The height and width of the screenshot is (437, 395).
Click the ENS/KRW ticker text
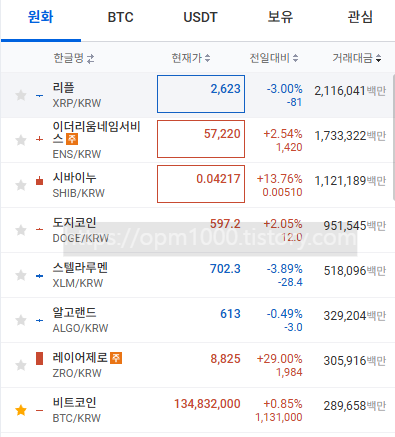click(x=77, y=154)
